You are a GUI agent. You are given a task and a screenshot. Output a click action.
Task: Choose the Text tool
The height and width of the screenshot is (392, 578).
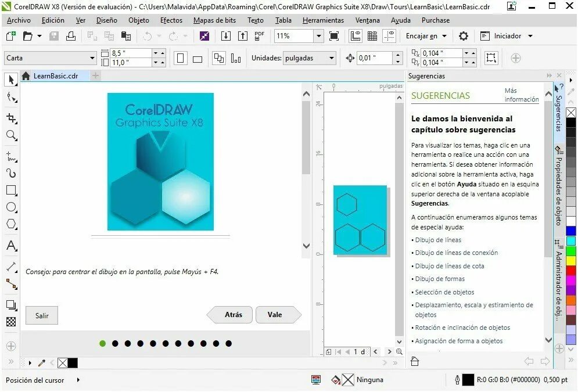(x=12, y=246)
